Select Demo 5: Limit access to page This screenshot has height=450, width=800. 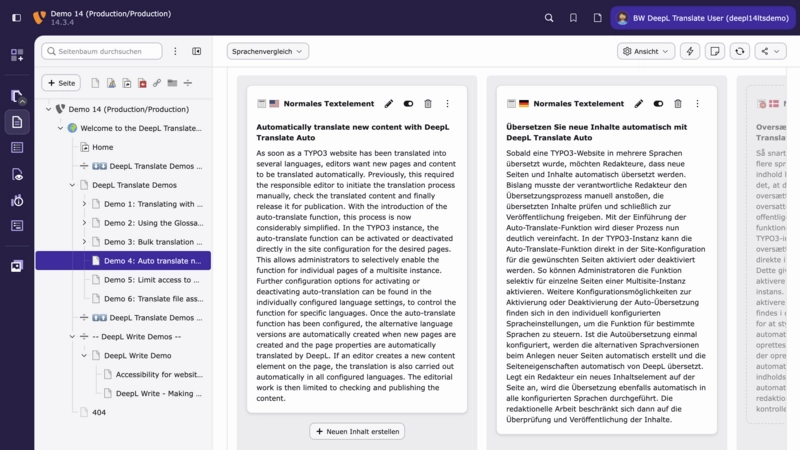[152, 280]
